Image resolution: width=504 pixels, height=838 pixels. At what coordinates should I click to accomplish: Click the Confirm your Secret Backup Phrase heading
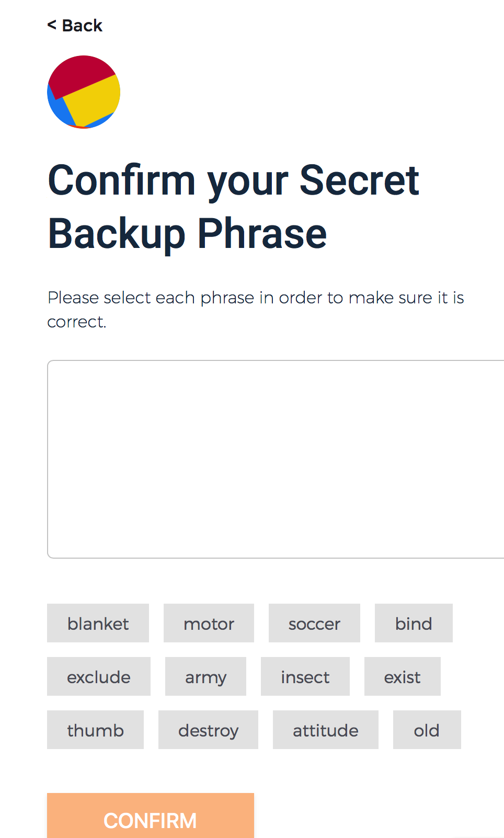[233, 207]
